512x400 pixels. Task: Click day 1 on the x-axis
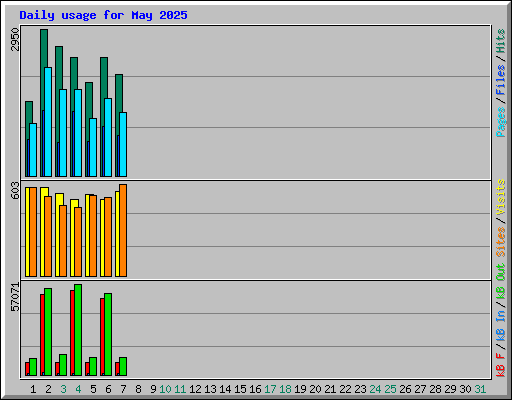tap(33, 389)
